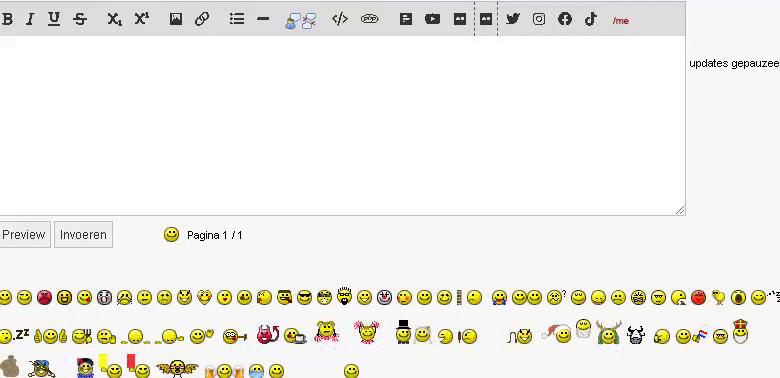Add a Facebook embed

(565, 19)
